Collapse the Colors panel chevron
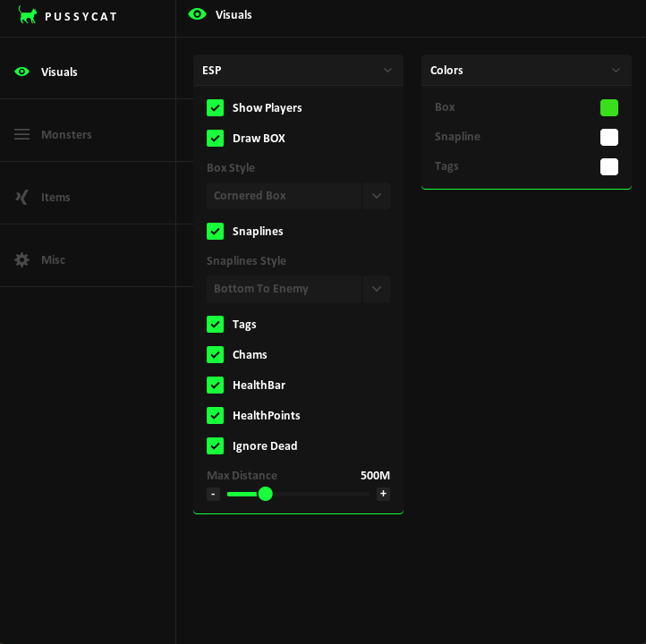 click(616, 70)
